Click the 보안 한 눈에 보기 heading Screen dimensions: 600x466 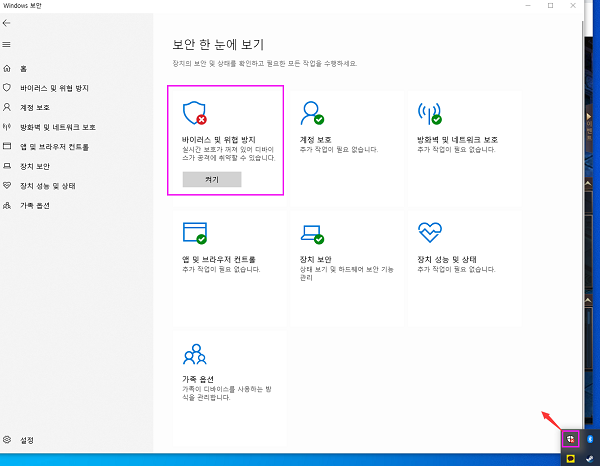click(x=218, y=44)
